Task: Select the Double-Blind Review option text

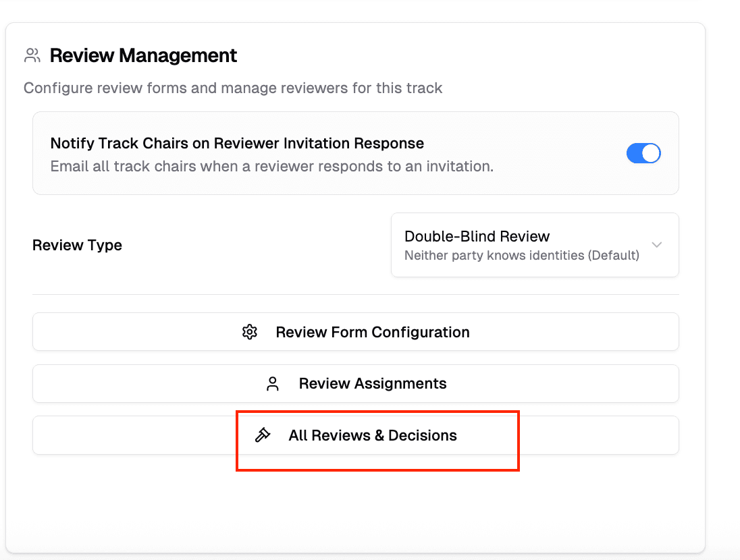Action: click(476, 236)
